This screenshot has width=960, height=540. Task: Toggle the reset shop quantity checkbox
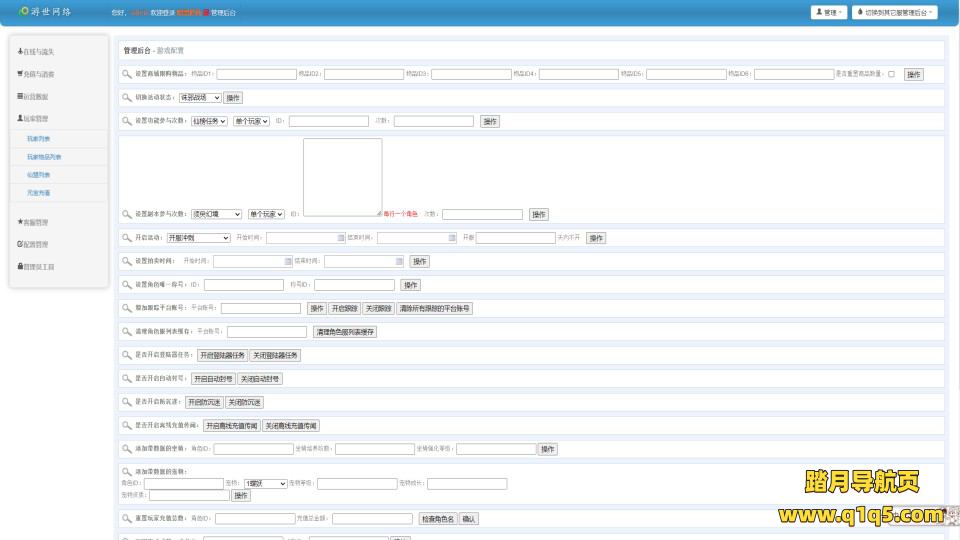click(x=891, y=74)
